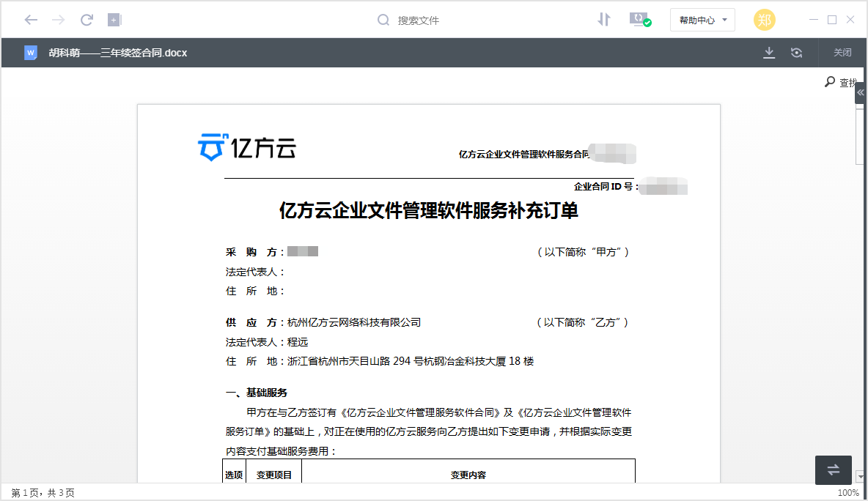Viewport: 868px width, 501px height.
Task: Click the sort arrows icon beside the search bar
Action: [603, 20]
